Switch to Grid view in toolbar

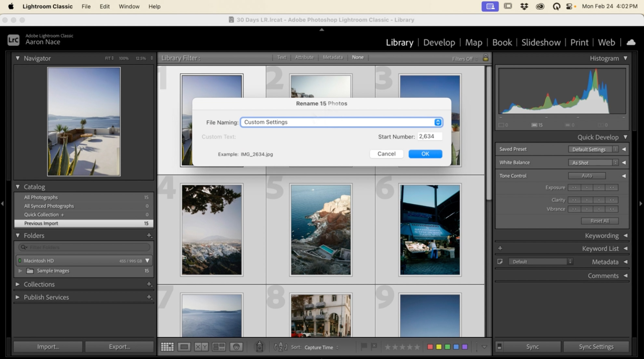click(x=167, y=347)
